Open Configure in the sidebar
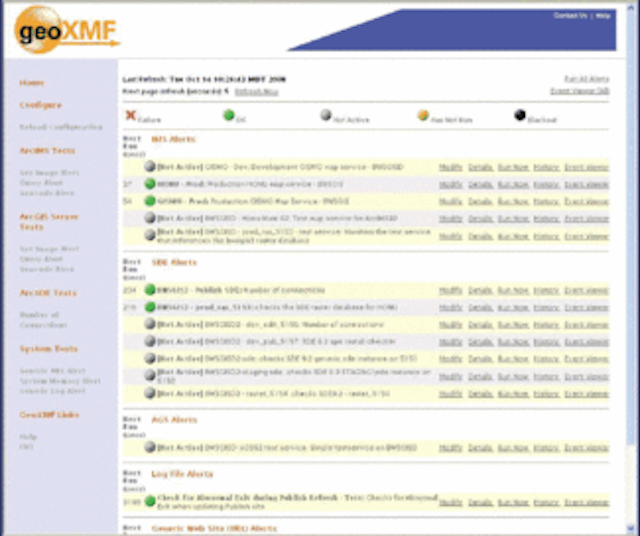640x536 pixels. [x=40, y=105]
